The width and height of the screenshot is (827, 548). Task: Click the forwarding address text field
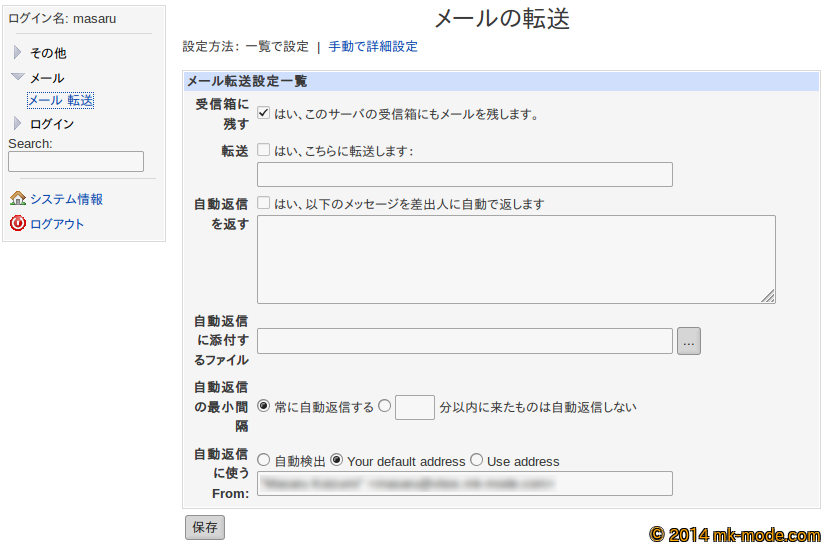click(x=464, y=175)
